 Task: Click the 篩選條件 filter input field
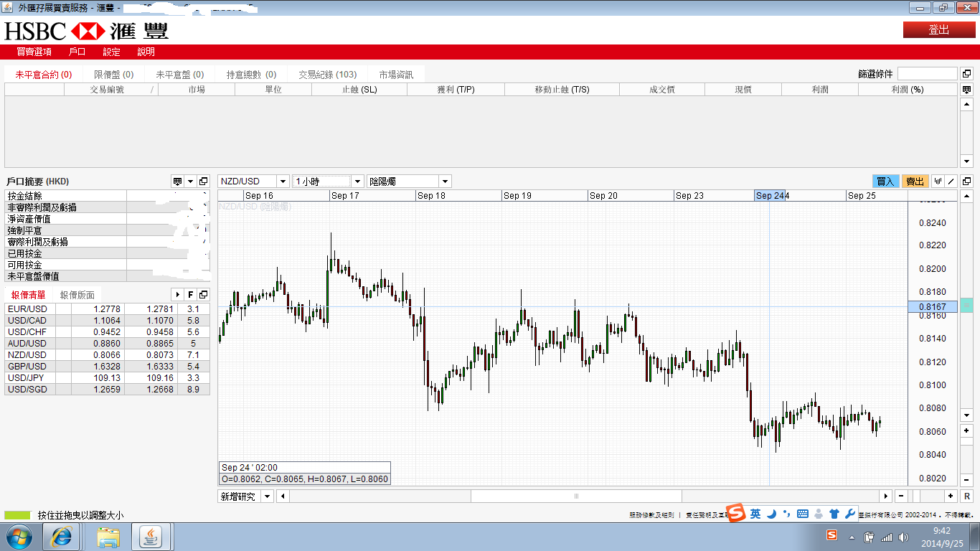[927, 74]
